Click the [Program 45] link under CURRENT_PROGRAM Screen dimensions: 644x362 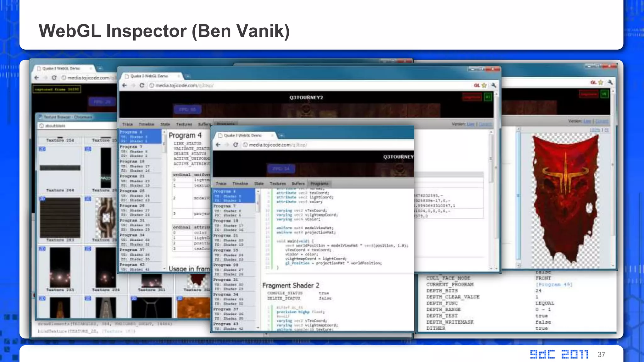(x=554, y=284)
